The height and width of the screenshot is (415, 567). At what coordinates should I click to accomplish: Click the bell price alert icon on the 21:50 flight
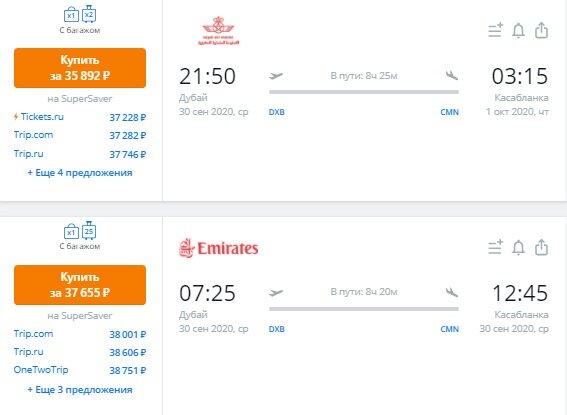[x=518, y=30]
